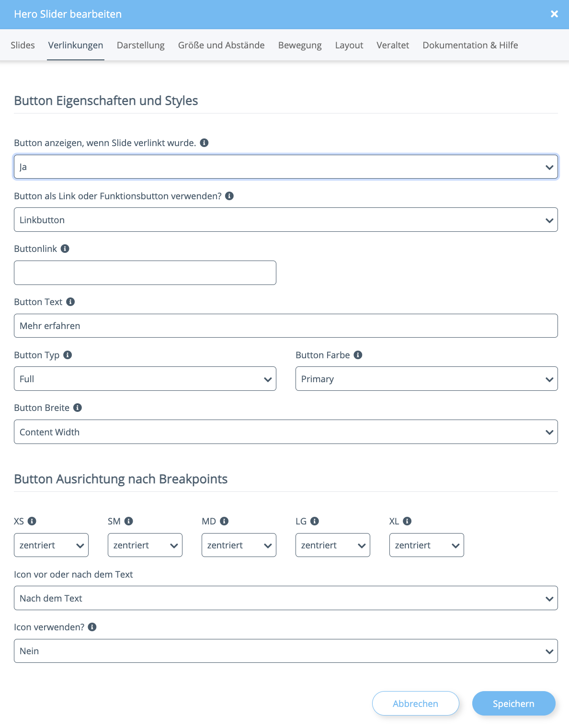Viewport: 569px width, 728px height.
Task: Click info icon beside Icon verwenden?
Action: point(92,627)
